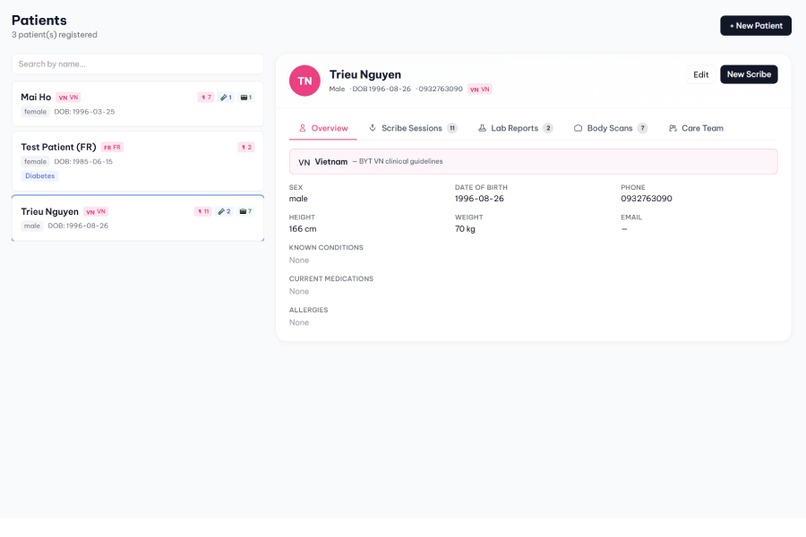Click VN tag in patient detail header
The width and height of the screenshot is (806, 537).
pos(480,89)
